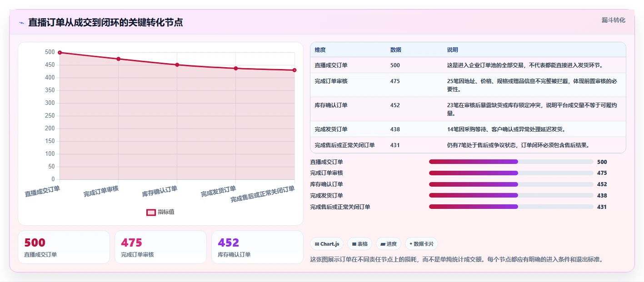Click the progress bar for 库存确认订单
Image resolution: width=644 pixels, height=282 pixels.
511,184
